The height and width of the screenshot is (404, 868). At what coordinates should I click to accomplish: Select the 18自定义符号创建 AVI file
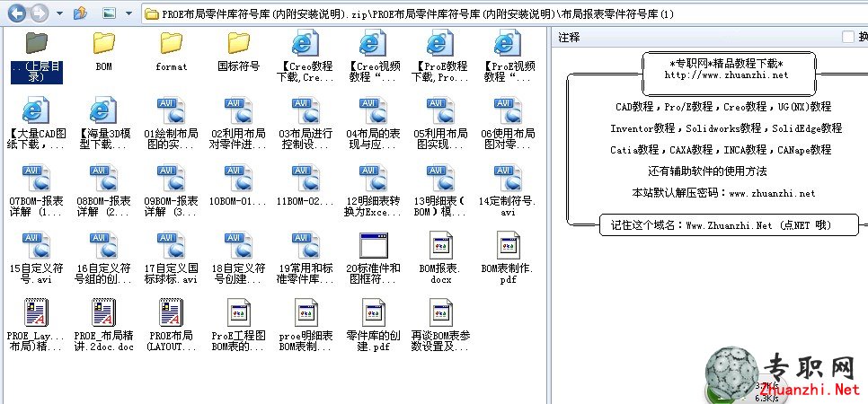pyautogui.click(x=239, y=259)
